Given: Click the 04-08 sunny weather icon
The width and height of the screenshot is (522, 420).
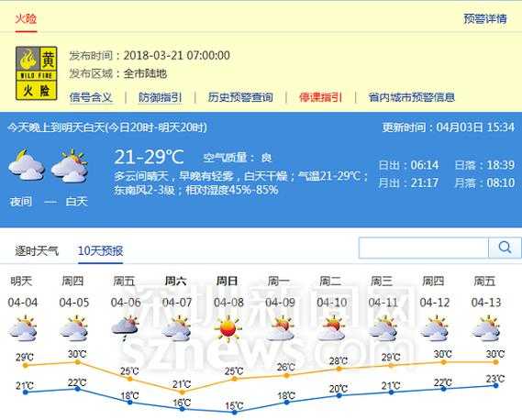Looking at the screenshot, I should click(228, 329).
